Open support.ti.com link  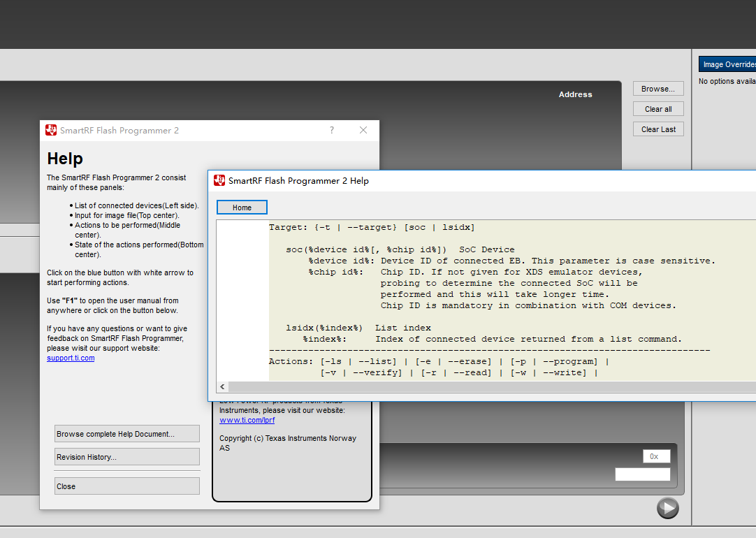tap(71, 358)
